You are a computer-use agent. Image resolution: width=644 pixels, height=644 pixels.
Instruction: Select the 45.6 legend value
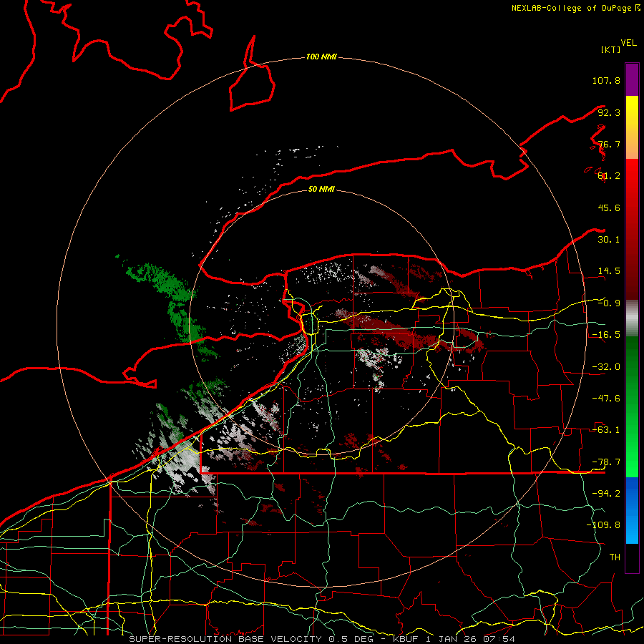[x=609, y=208]
